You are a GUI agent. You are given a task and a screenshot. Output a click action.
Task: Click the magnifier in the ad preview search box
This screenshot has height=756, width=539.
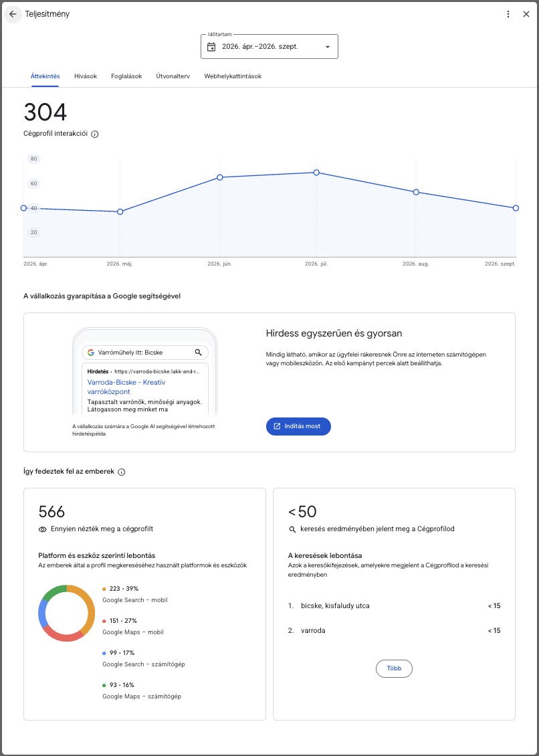[x=198, y=353]
